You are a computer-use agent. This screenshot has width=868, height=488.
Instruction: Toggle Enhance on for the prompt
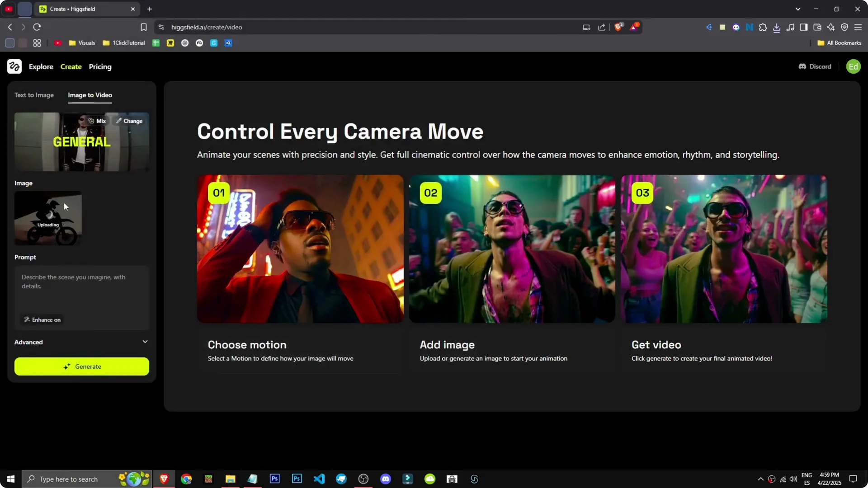pyautogui.click(x=42, y=319)
